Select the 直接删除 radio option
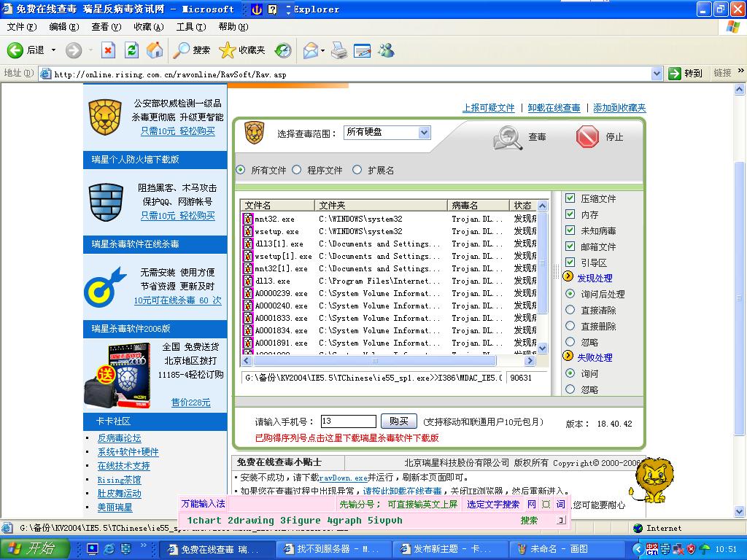 tap(570, 326)
